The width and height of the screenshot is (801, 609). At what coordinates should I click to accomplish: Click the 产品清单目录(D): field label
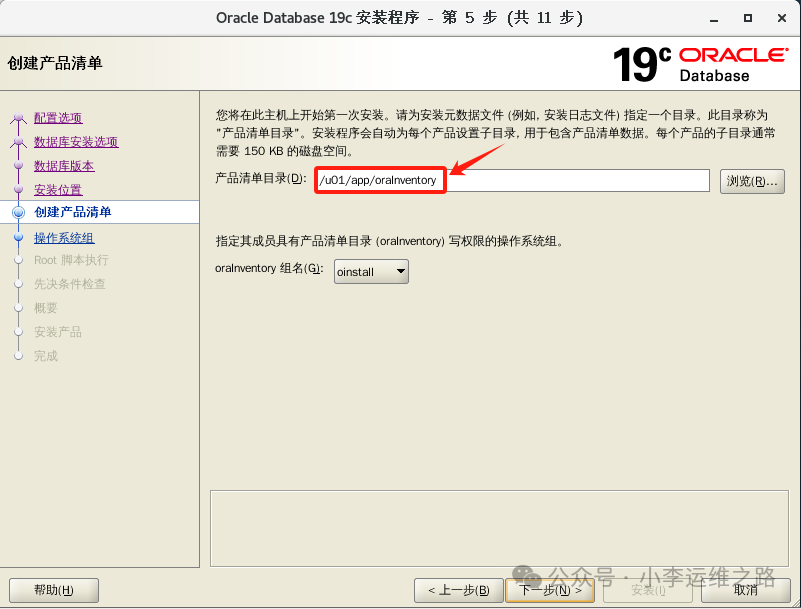(261, 178)
